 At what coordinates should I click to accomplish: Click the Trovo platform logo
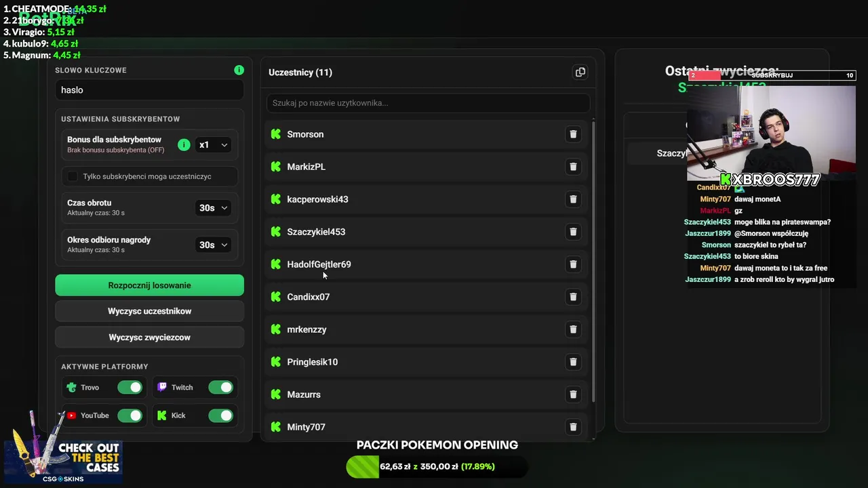(x=72, y=388)
